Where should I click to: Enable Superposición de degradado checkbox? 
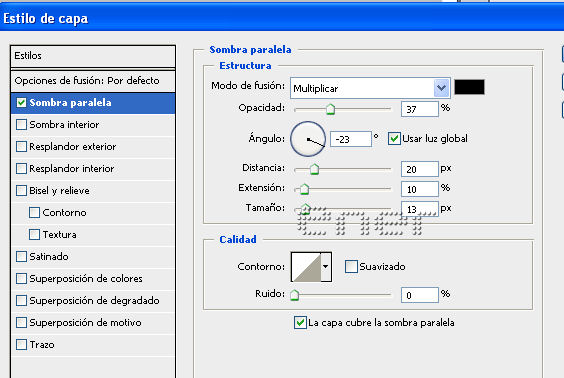point(21,300)
